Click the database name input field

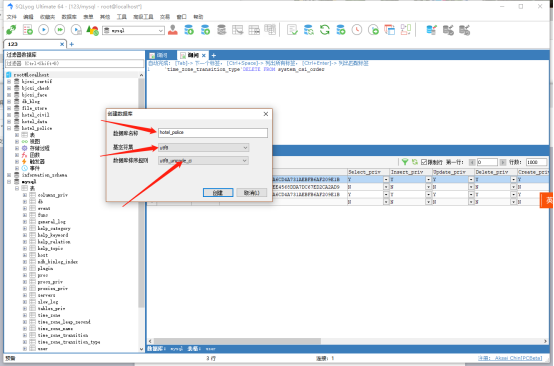point(213,132)
